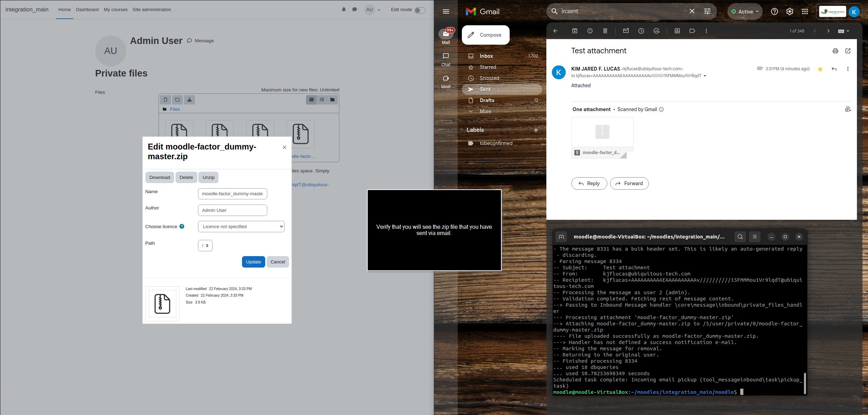
Task: Clear the Gmail search query
Action: pyautogui.click(x=692, y=11)
